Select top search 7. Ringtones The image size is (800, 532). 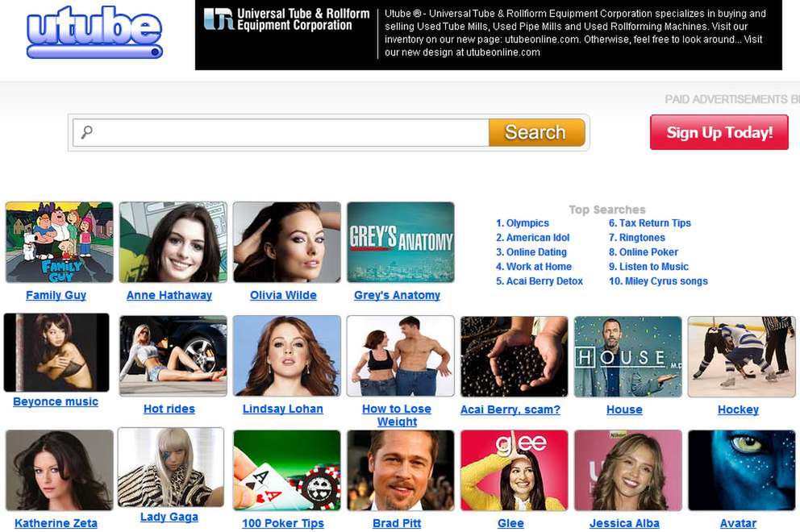point(637,238)
